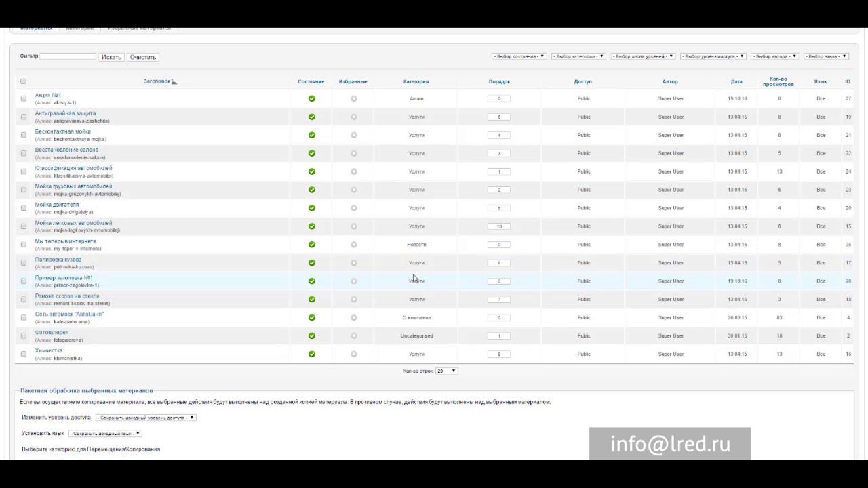Sort by Кол-во просмотров header
The width and height of the screenshot is (868, 488).
click(x=778, y=81)
